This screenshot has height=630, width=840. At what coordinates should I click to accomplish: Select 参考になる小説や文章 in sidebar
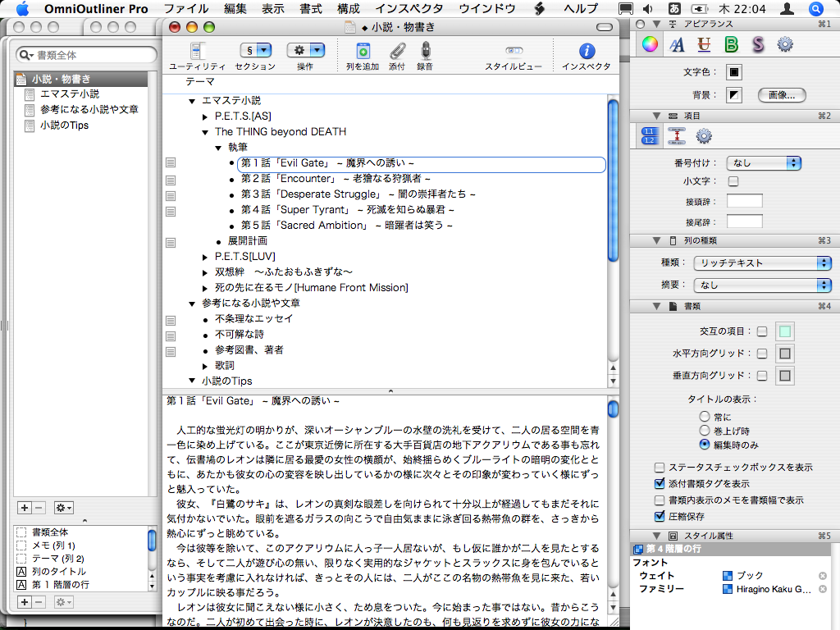pos(89,109)
